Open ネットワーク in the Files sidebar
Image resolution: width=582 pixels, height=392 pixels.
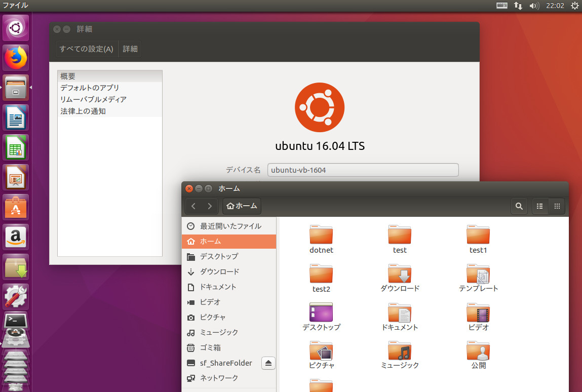229,378
